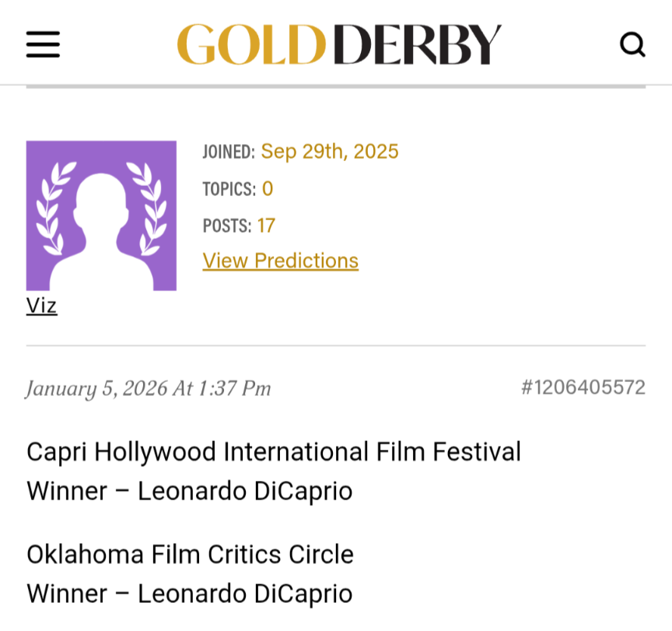Select post number #1206405572
This screenshot has width=672, height=631.
583,387
